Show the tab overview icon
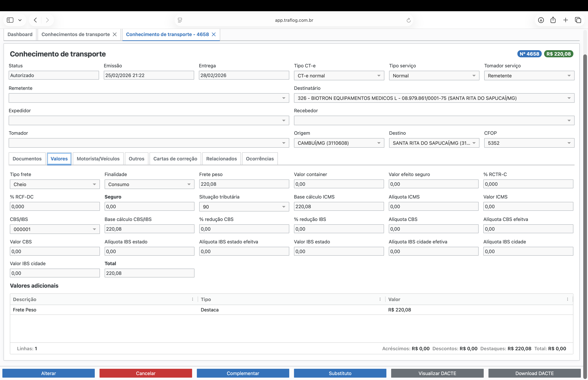 point(578,20)
